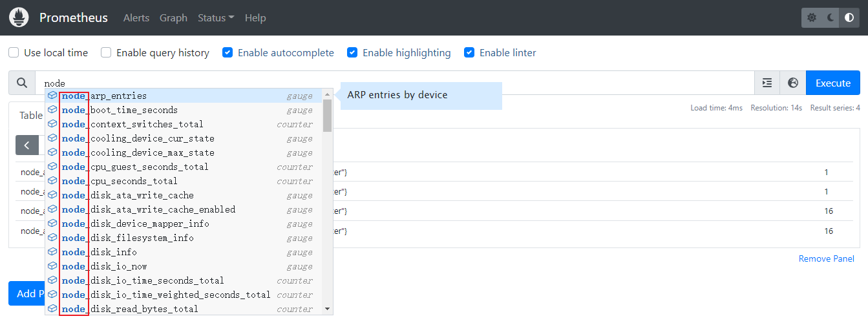Viewport: 868px width, 325px height.
Task: Click cube icon beside node_disk_ata_write_cache_enabled
Action: pos(52,209)
